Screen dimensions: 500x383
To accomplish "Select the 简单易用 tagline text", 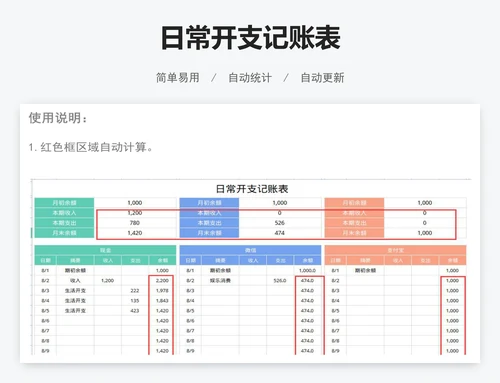I will tap(178, 78).
